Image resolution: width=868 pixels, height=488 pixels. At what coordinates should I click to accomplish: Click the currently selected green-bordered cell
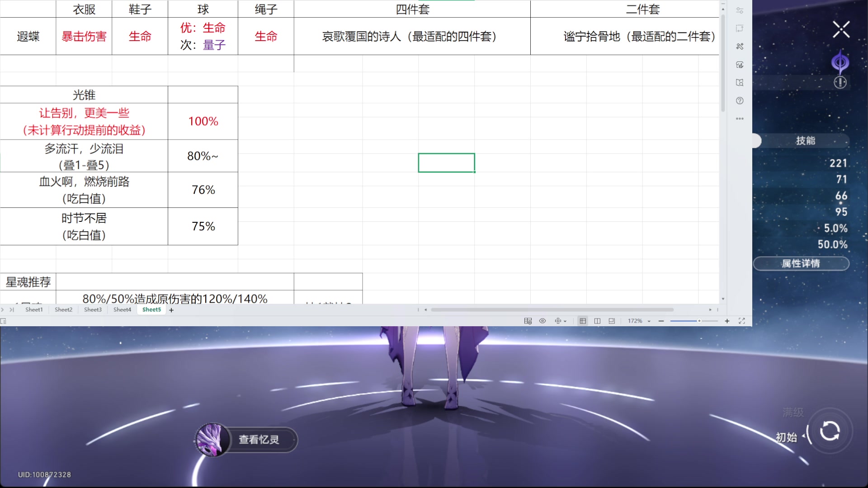click(446, 163)
